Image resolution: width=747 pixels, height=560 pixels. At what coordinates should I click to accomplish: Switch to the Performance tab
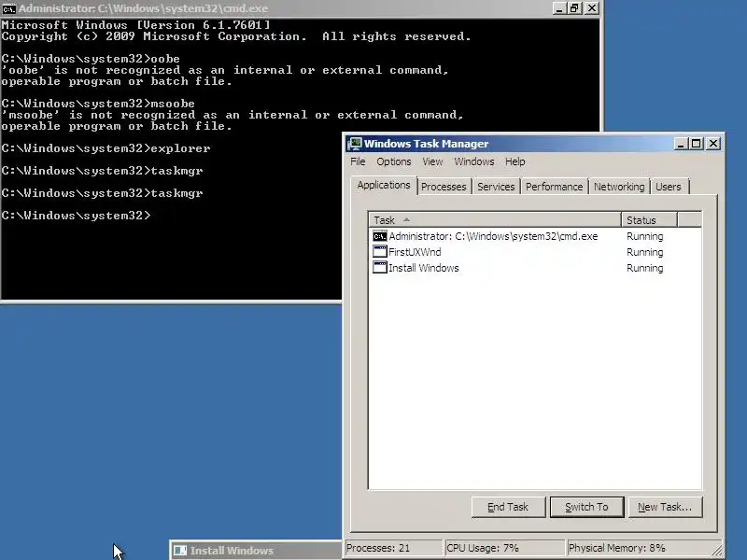click(x=554, y=187)
